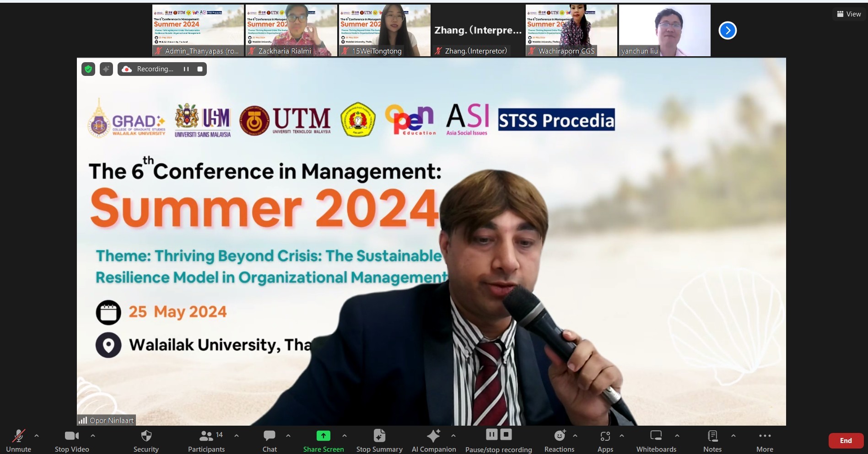Open the More options menu
This screenshot has height=454, width=868.
click(x=765, y=441)
